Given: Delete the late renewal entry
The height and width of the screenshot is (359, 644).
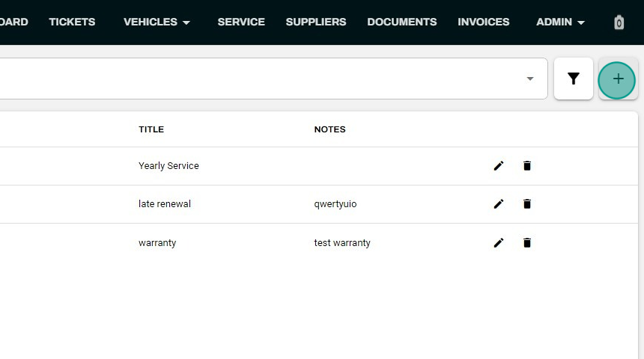Looking at the screenshot, I should pos(527,204).
